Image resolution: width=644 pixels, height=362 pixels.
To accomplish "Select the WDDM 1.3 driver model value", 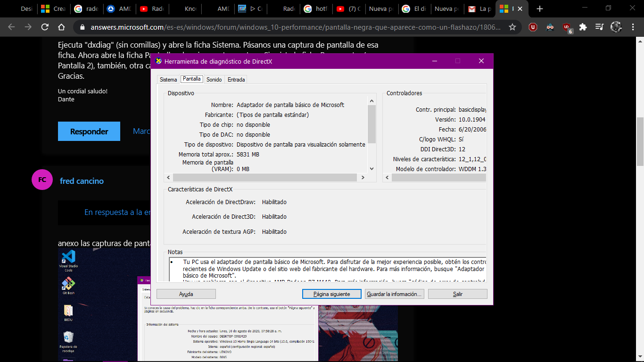I will click(472, 169).
